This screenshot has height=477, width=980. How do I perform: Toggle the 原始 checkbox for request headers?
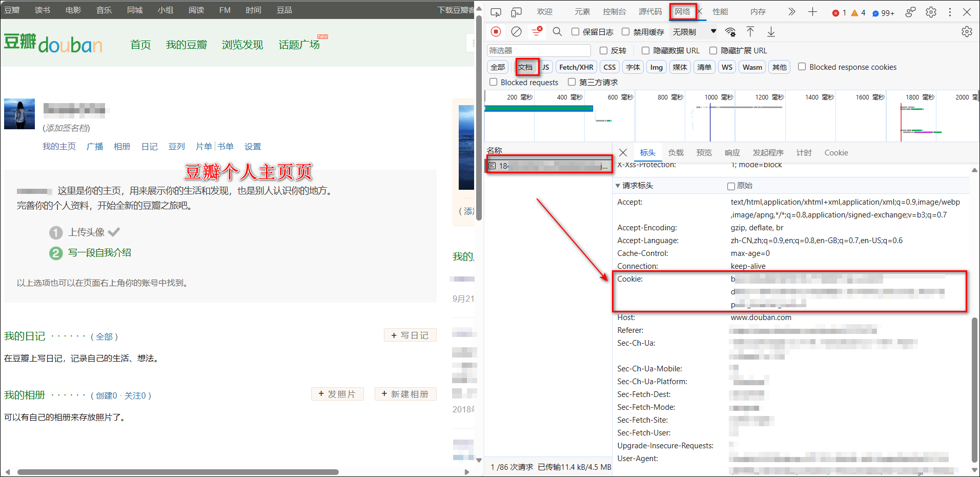point(731,186)
